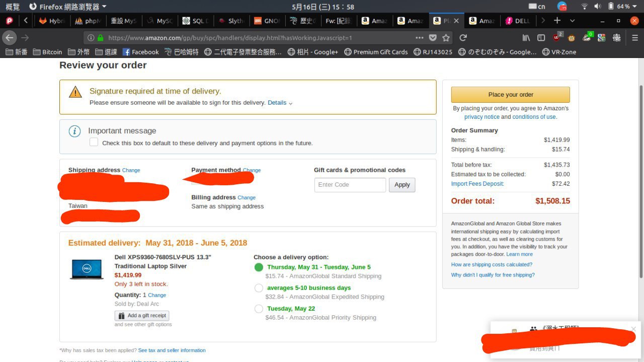
Task: Open Firefox application menu in top bar
Action: pyautogui.click(x=67, y=7)
